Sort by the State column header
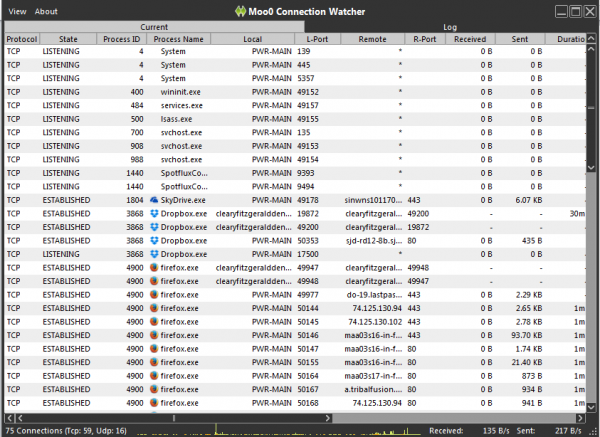 [68, 39]
